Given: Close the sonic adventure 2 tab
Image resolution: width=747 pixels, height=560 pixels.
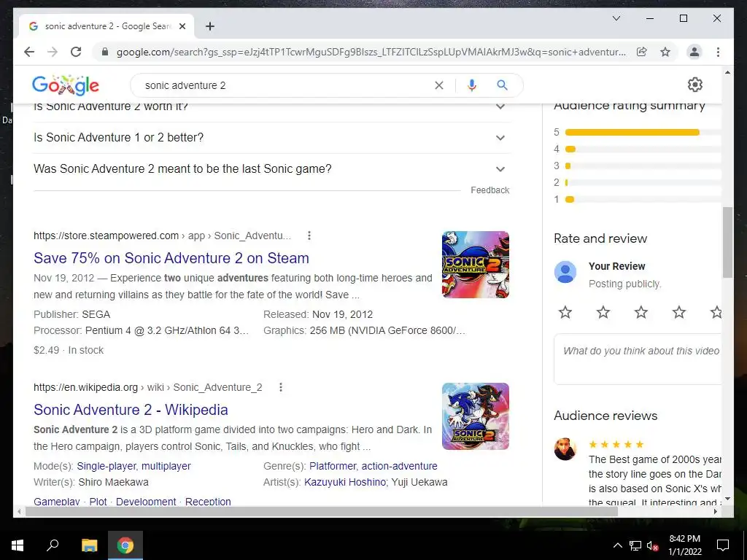Looking at the screenshot, I should 182,26.
